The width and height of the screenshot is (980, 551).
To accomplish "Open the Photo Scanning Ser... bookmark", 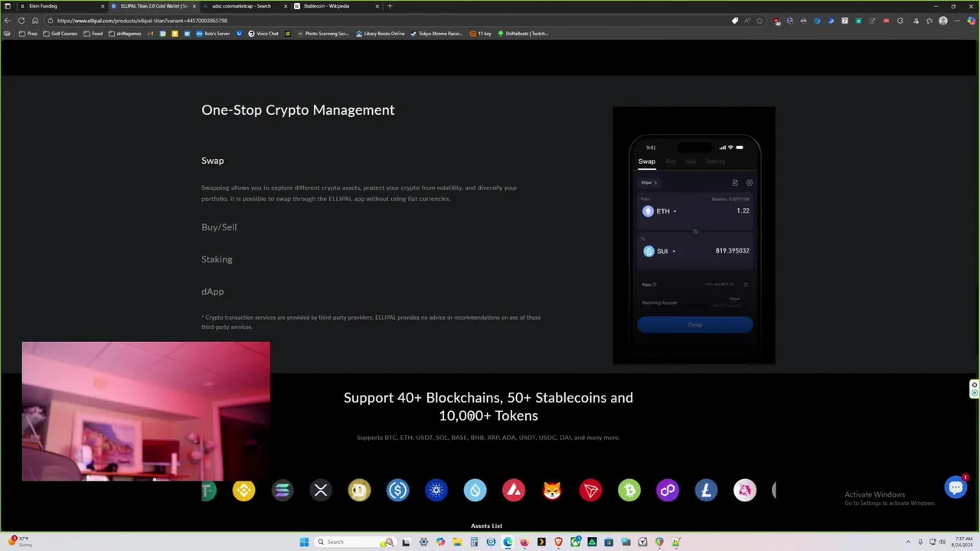I will (322, 34).
